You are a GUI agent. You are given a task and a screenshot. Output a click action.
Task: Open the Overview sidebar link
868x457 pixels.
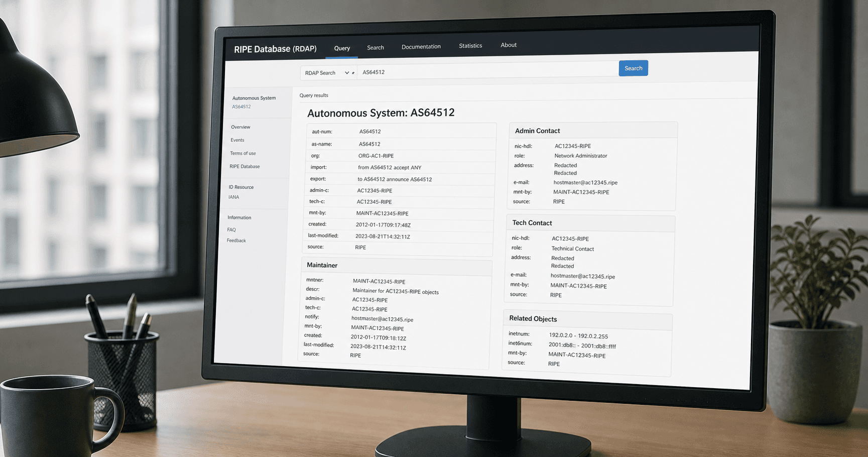tap(240, 127)
